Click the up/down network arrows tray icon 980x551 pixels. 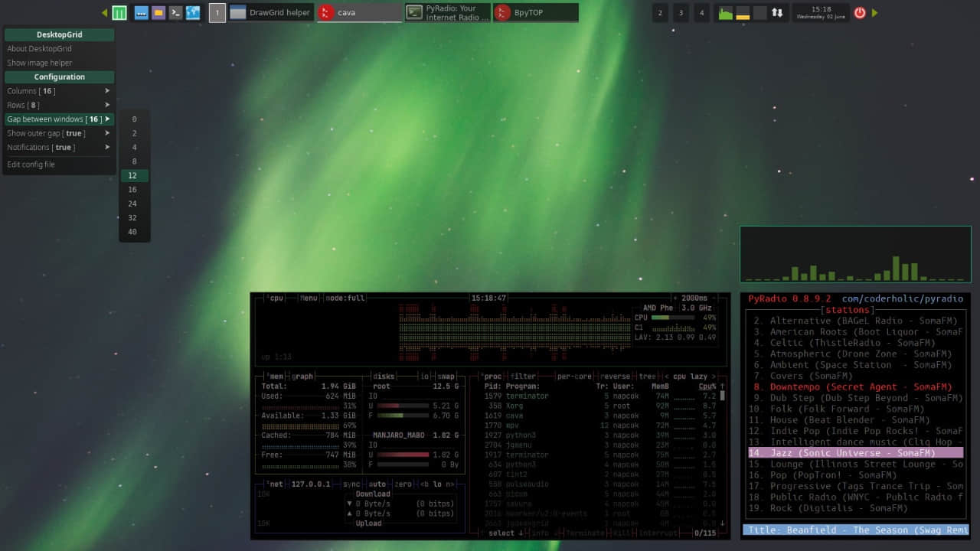tap(778, 12)
